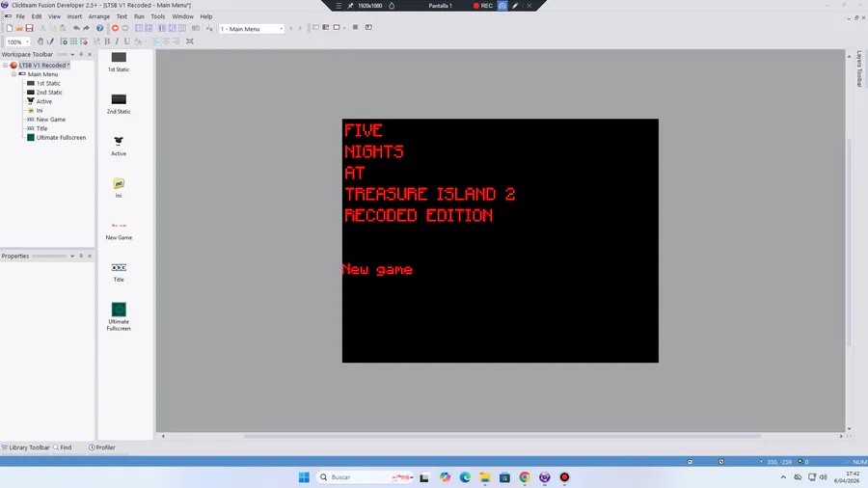The image size is (868, 488).
Task: Toggle the grid display icon
Action: click(x=73, y=41)
